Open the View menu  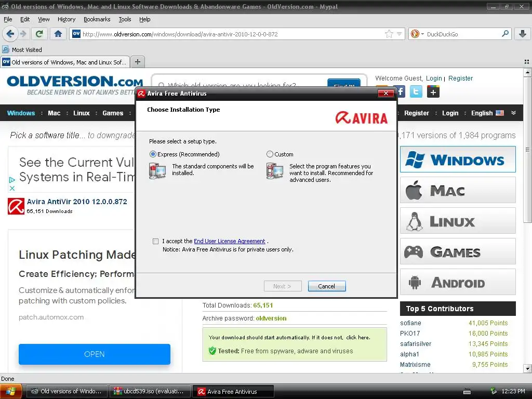pos(44,19)
